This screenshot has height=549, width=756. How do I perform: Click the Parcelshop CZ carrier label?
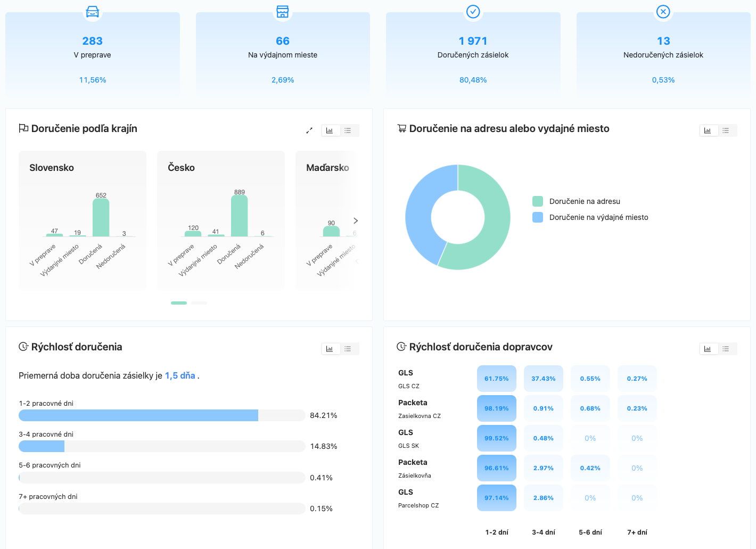tap(418, 505)
